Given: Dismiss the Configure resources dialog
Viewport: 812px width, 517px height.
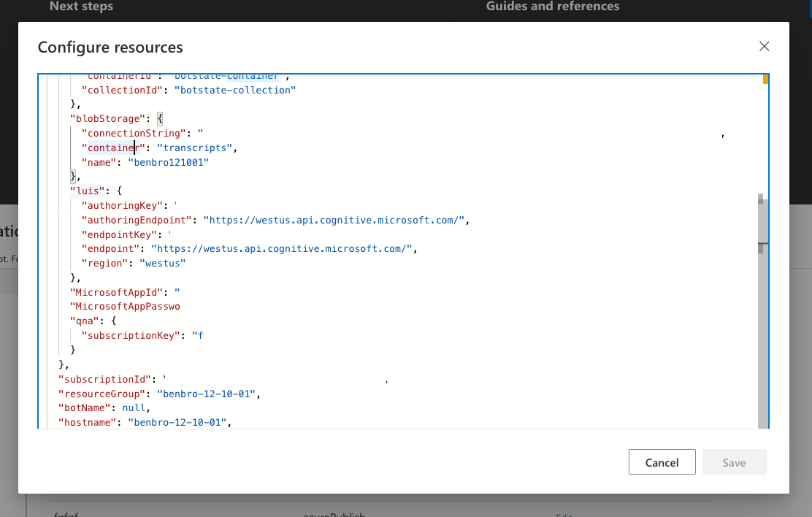Looking at the screenshot, I should point(764,46).
